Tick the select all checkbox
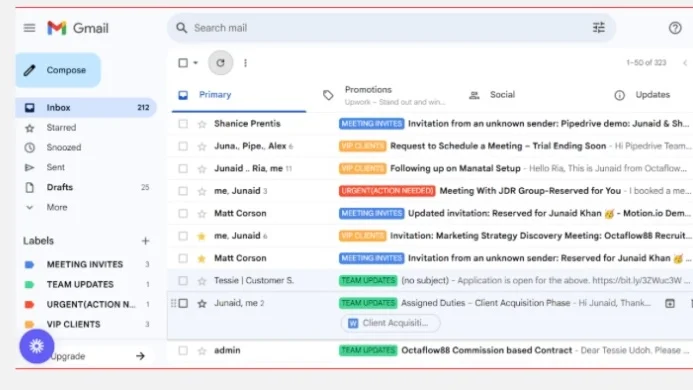This screenshot has width=693, height=390. pyautogui.click(x=183, y=63)
